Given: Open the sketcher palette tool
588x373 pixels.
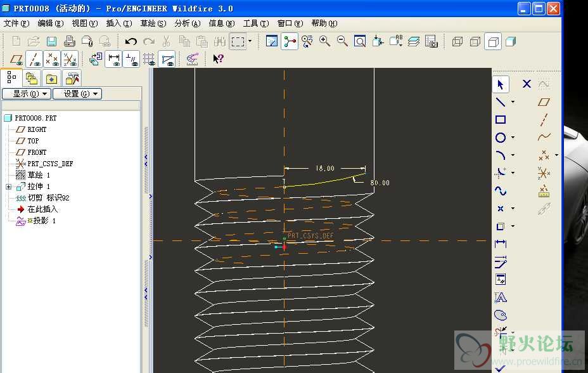Looking at the screenshot, I should tap(501, 315).
